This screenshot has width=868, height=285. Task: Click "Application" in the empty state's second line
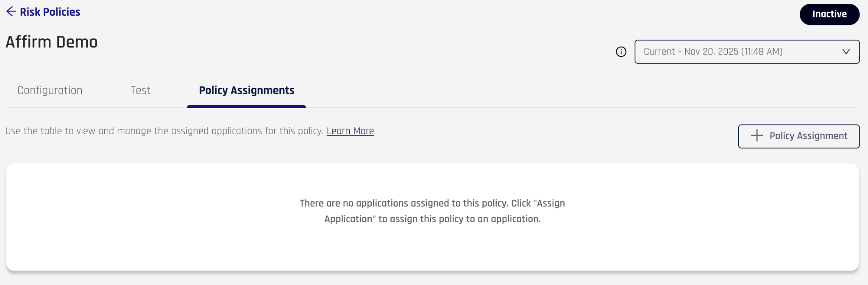point(350,219)
